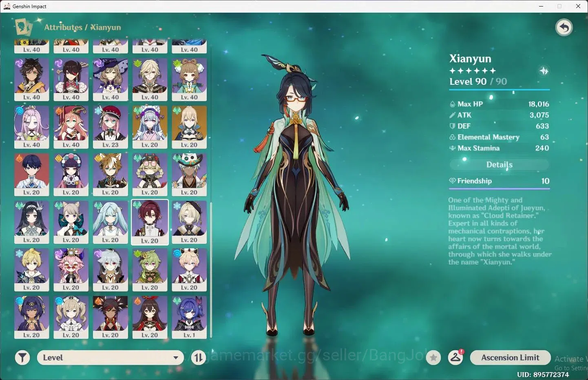The width and height of the screenshot is (588, 380).
Task: Select gray-haired Electro Razor portrait
Action: pyautogui.click(x=111, y=270)
